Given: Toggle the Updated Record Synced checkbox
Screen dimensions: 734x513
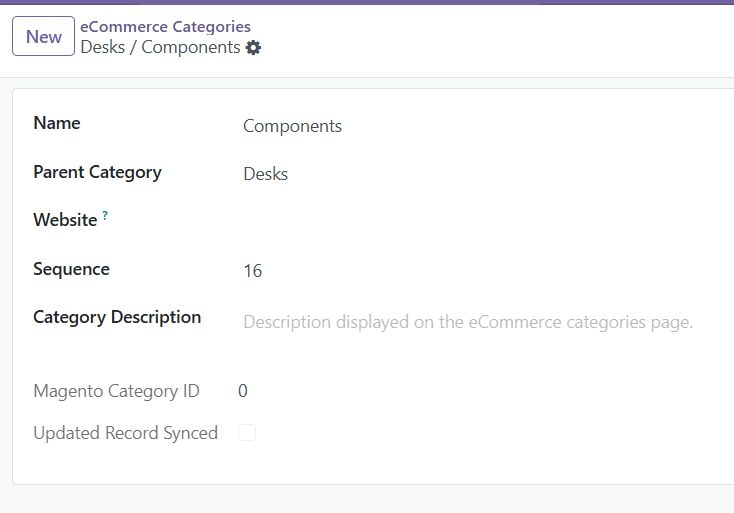Looking at the screenshot, I should [x=247, y=432].
